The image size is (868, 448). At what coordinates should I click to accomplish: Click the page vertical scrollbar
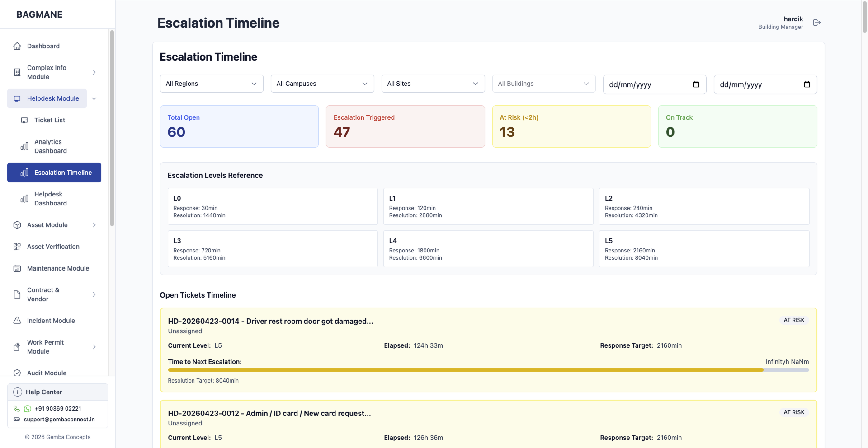click(x=865, y=17)
